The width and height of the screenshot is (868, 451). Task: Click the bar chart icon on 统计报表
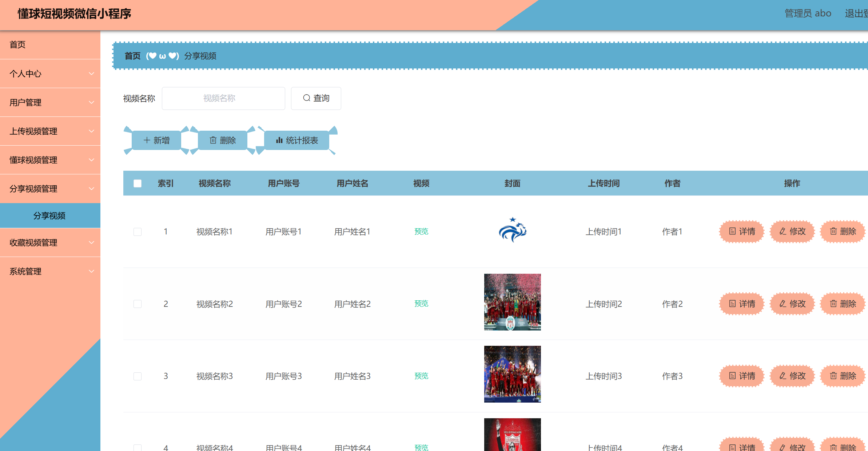tap(279, 140)
